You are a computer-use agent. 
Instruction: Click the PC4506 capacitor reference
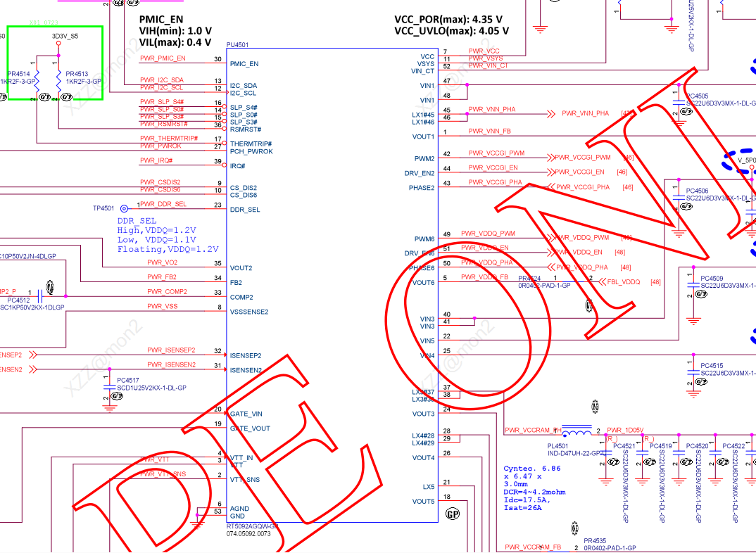coord(697,191)
